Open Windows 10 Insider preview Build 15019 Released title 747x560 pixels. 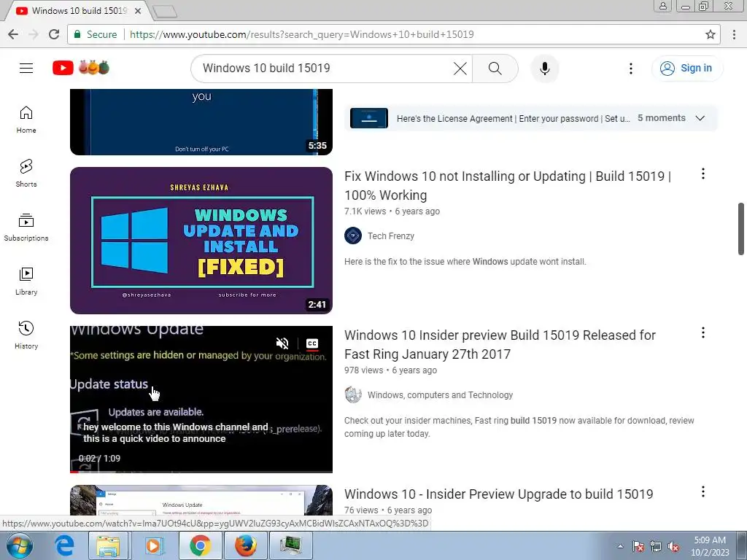(x=500, y=345)
